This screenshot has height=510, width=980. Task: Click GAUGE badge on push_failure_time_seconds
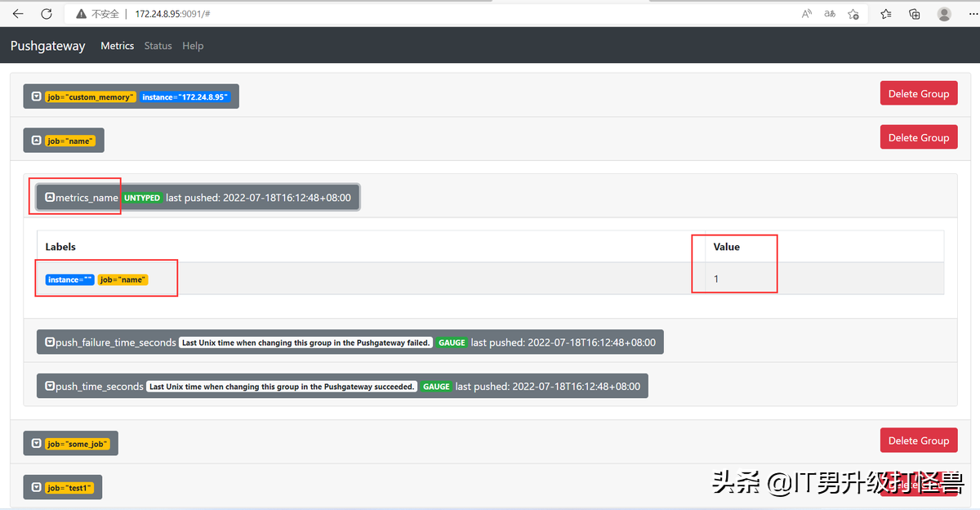pyautogui.click(x=452, y=342)
